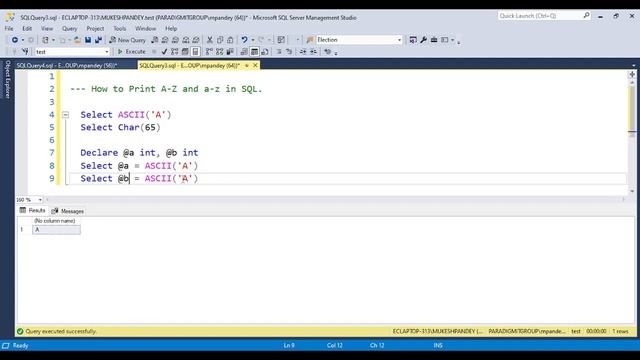Open the New Project dropdown arrow

[x=53, y=40]
